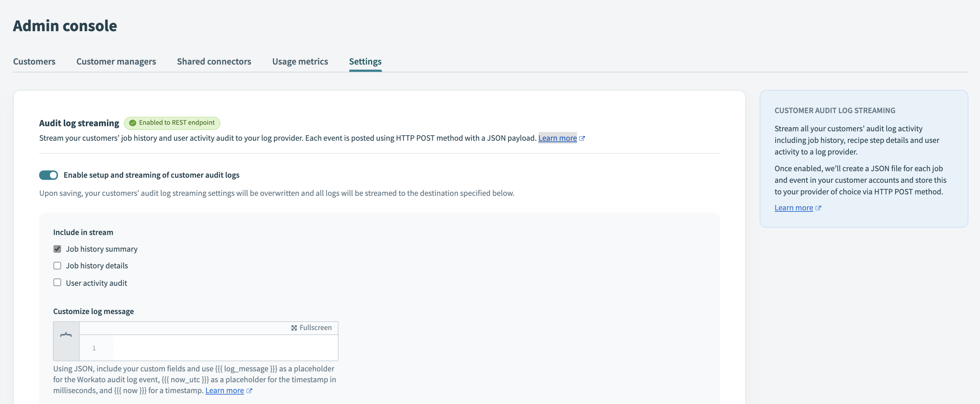The height and width of the screenshot is (404, 980).
Task: Switch to the Customers tab
Action: pos(34,61)
